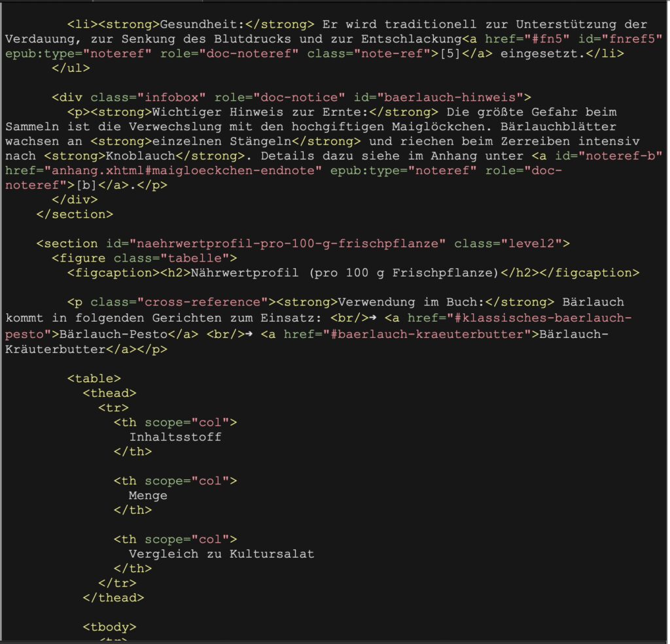The width and height of the screenshot is (670, 644).
Task: Click the word "Entschlackung"
Action: 411,39
